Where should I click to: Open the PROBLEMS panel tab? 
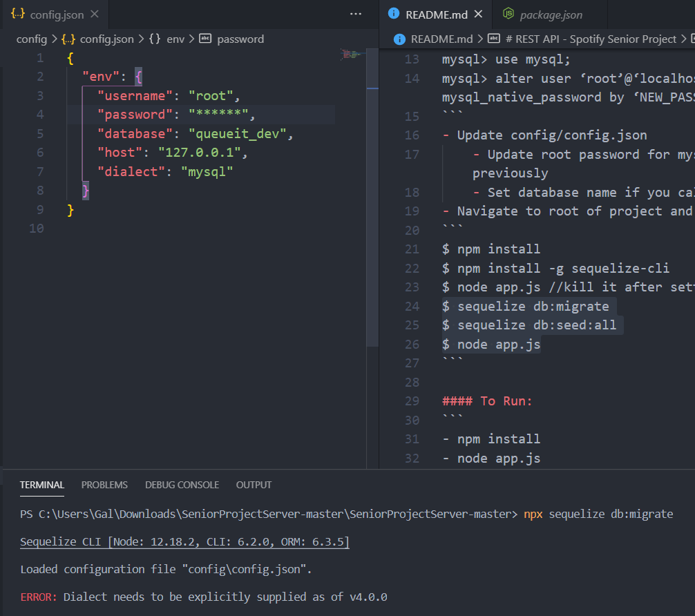tap(104, 485)
